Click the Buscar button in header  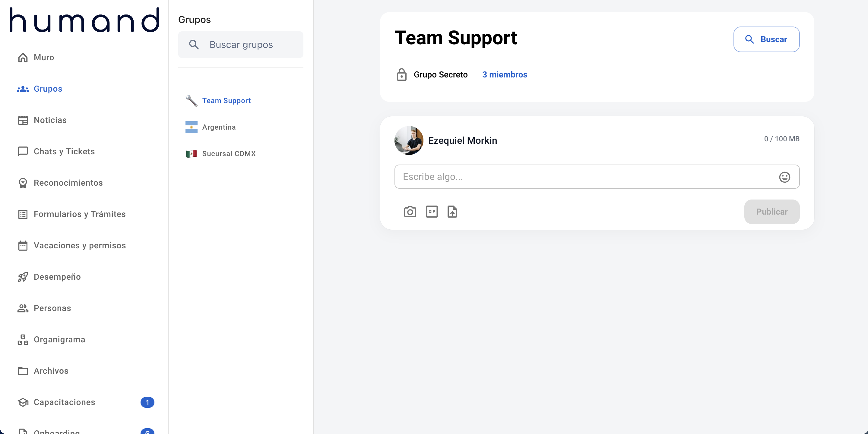pyautogui.click(x=766, y=39)
